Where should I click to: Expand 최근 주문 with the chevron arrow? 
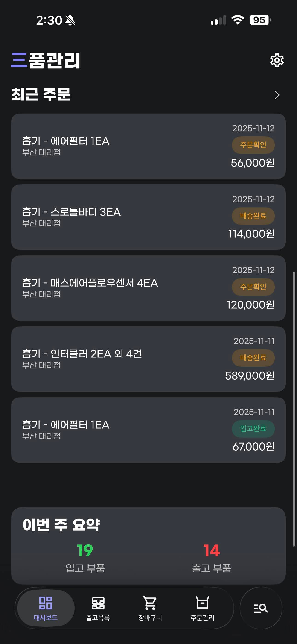click(277, 95)
